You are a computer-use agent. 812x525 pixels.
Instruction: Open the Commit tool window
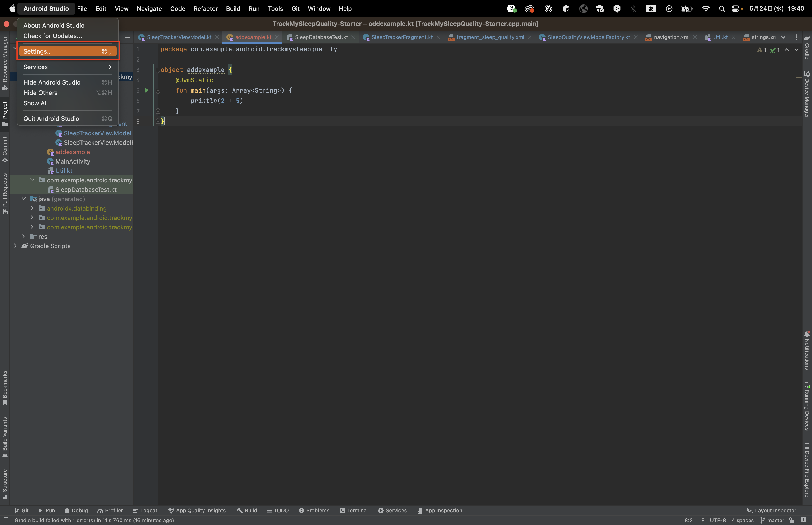(x=5, y=149)
